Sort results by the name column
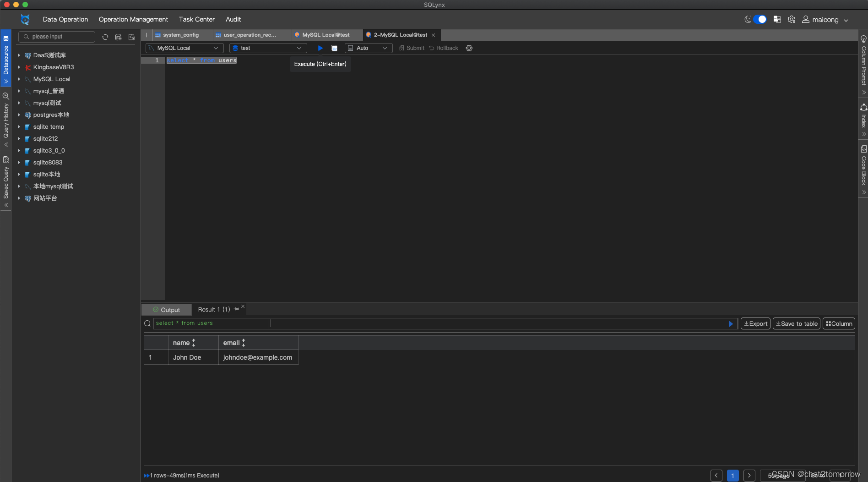 click(193, 343)
